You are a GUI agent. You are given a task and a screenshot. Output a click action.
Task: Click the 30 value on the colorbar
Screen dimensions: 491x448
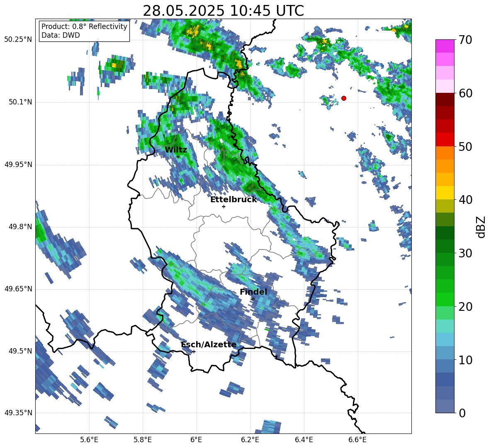465,253
